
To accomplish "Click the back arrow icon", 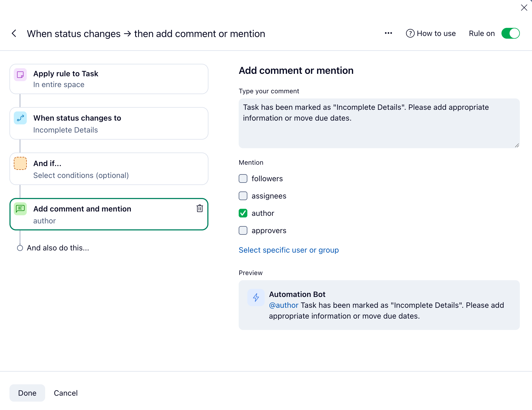I will tap(14, 34).
